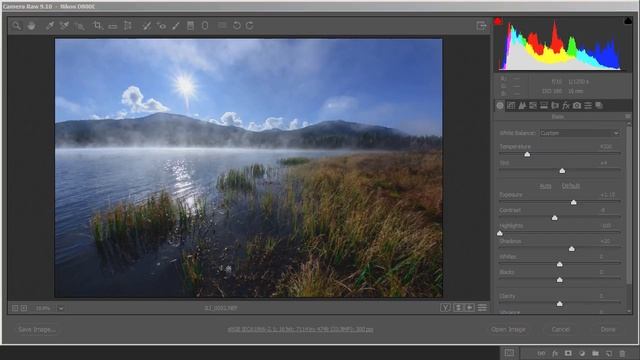This screenshot has width=640, height=360.
Task: Choose the Graduated Filter tool
Action: coord(191,26)
